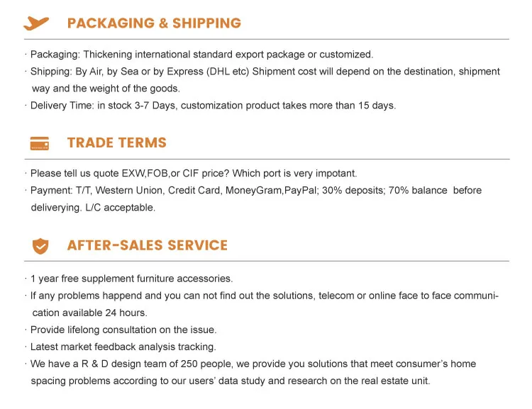Click the 'If any problems happend' line
Viewport: 532px width, 409px height.
264,296
